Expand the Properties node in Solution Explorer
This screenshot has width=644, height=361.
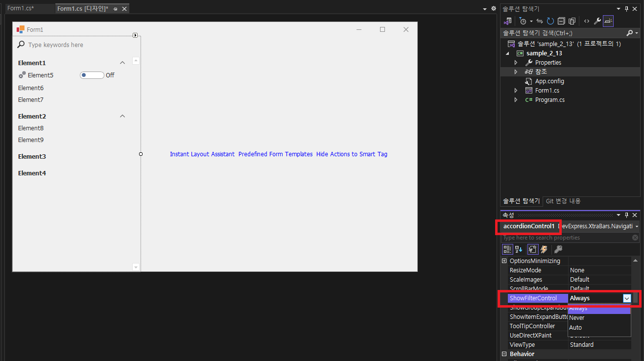pyautogui.click(x=516, y=63)
